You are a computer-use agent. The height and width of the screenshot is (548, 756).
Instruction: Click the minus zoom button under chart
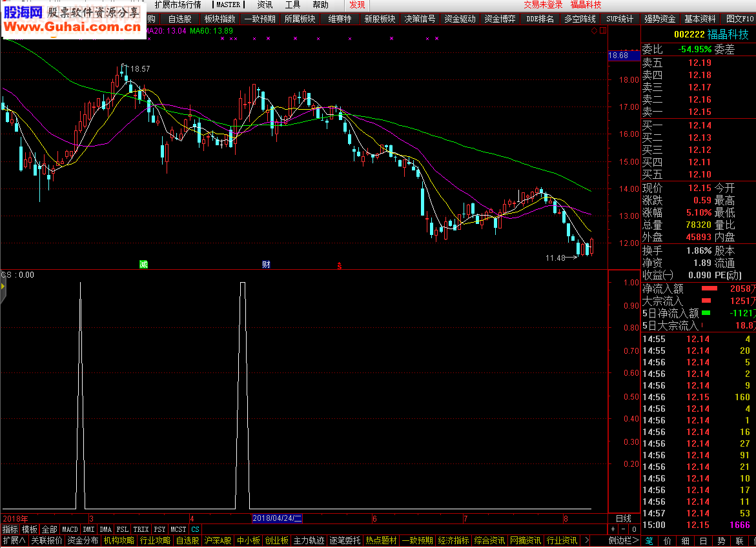[624, 529]
